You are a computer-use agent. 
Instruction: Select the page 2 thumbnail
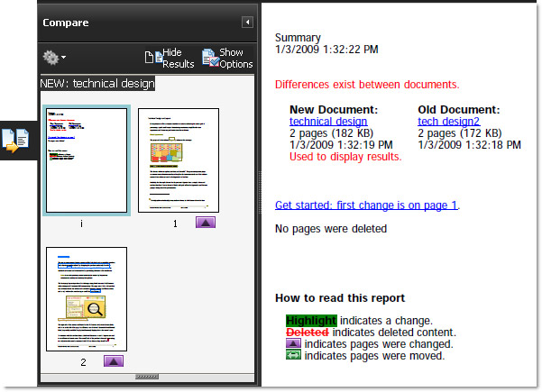coord(87,299)
